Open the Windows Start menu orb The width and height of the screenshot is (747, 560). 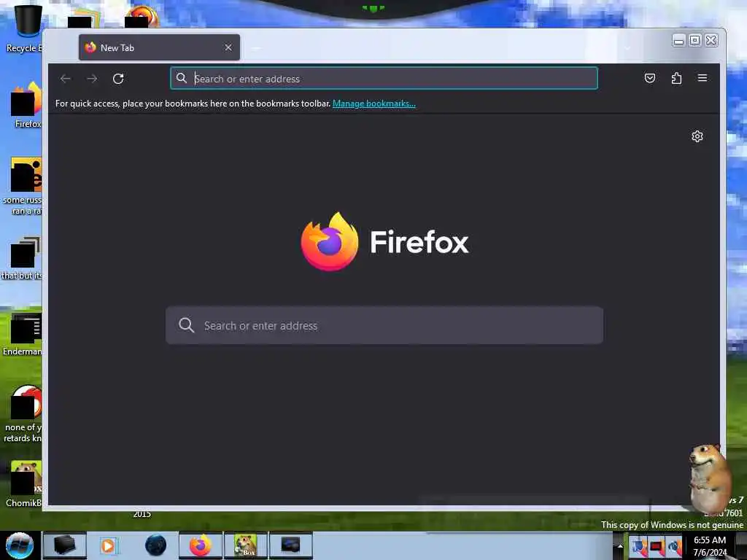pyautogui.click(x=20, y=545)
